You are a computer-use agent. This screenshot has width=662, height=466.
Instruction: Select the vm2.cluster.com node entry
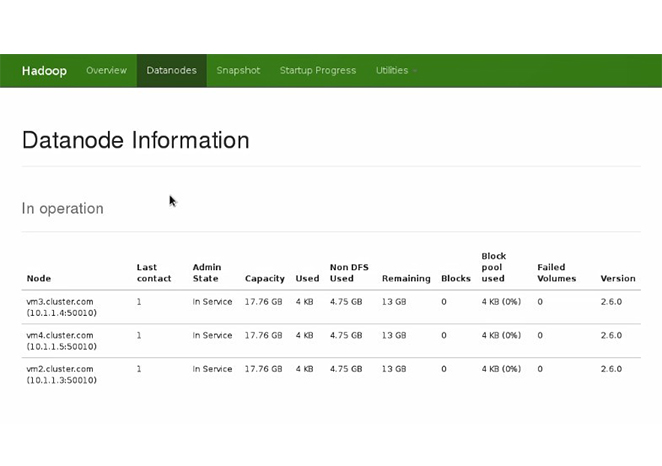tap(59, 369)
